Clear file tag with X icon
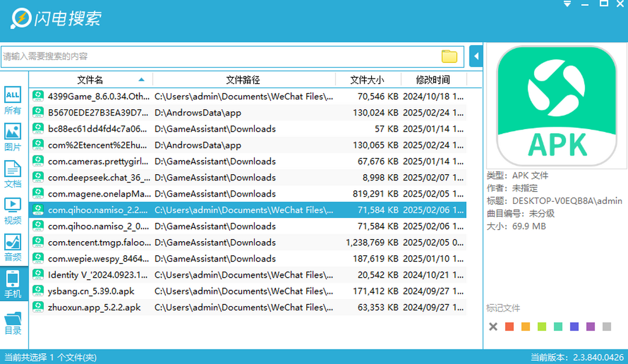 (493, 327)
